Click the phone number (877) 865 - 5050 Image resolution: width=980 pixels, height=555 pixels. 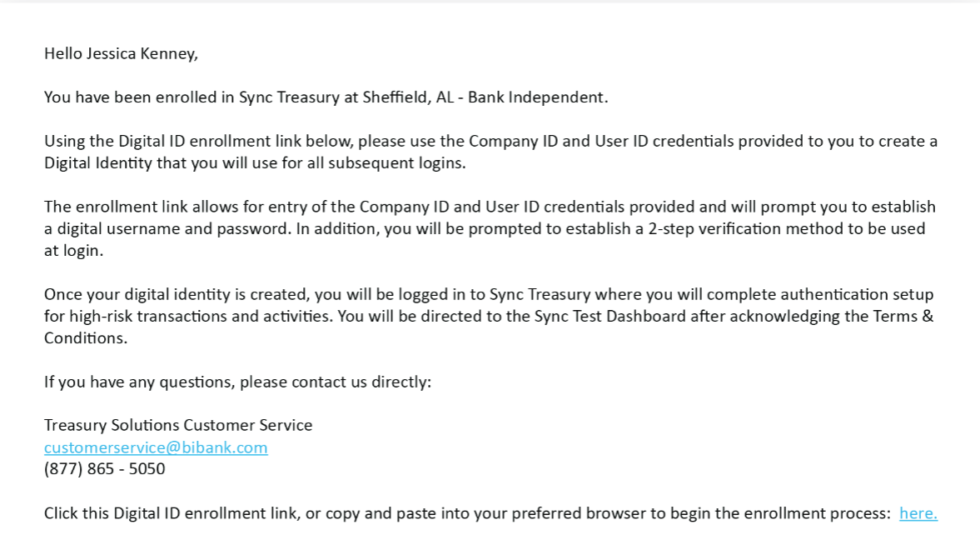pyautogui.click(x=104, y=469)
